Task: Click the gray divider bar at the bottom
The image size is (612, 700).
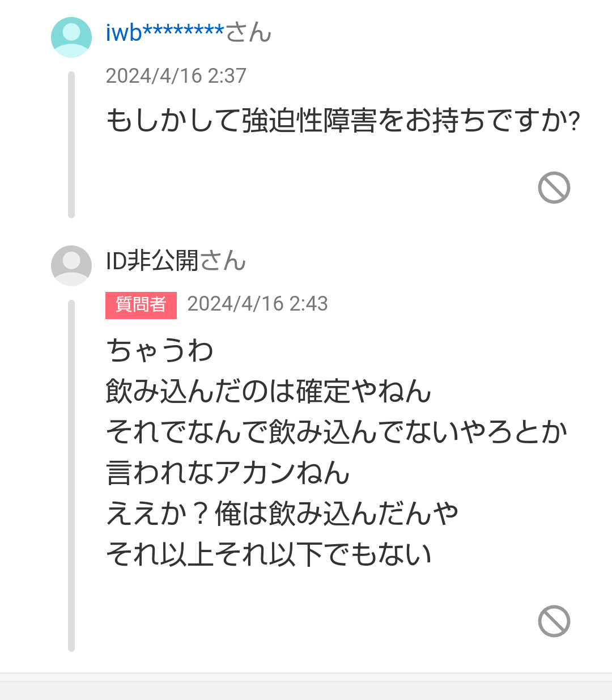Action: (306, 687)
